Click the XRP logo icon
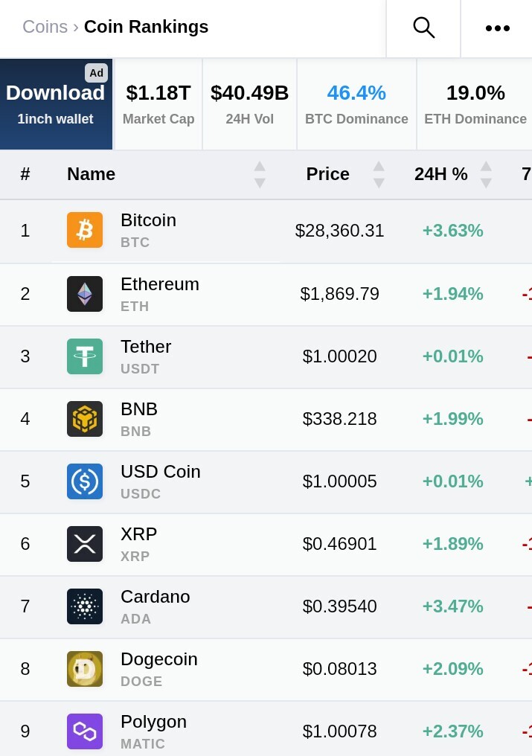This screenshot has width=532, height=756. pos(85,544)
